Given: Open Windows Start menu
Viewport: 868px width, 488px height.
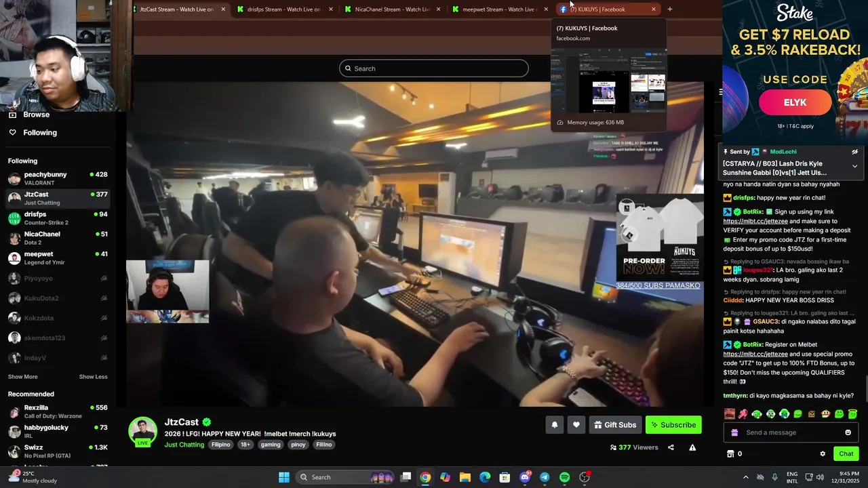Looking at the screenshot, I should [x=284, y=477].
